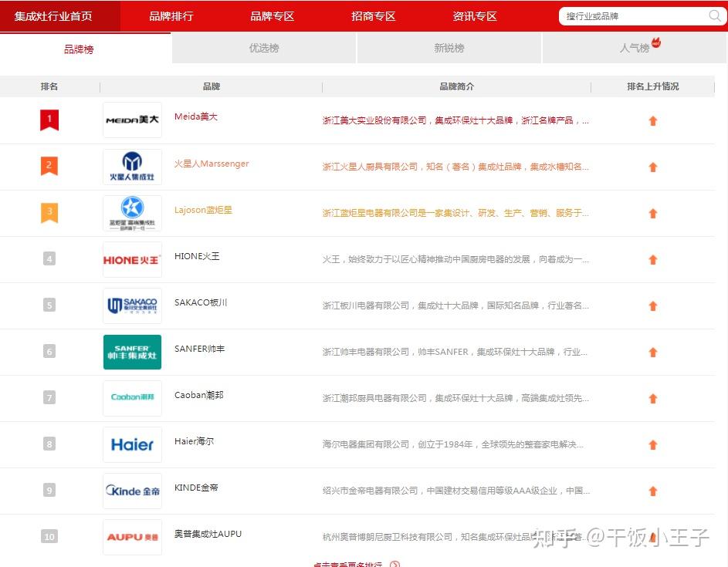Open the Caoban潮邦 brand link
This screenshot has width=728, height=567.
(x=198, y=395)
